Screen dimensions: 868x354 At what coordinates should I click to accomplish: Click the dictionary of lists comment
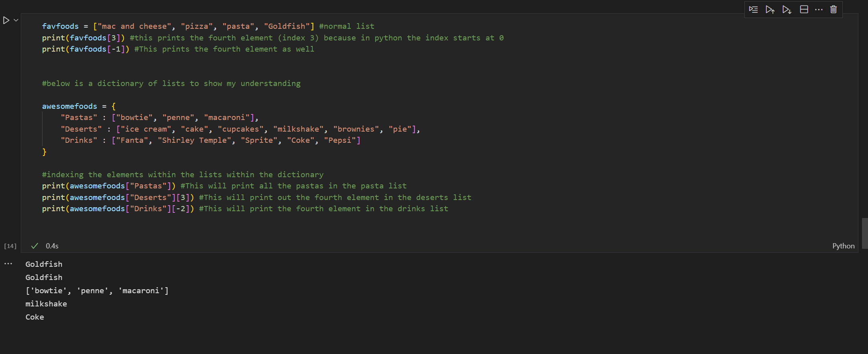[x=171, y=84]
